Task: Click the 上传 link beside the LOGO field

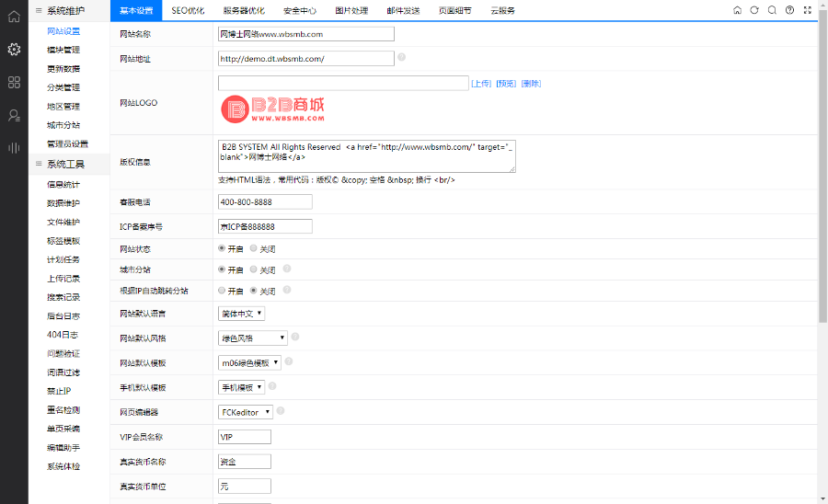Action: coord(480,84)
